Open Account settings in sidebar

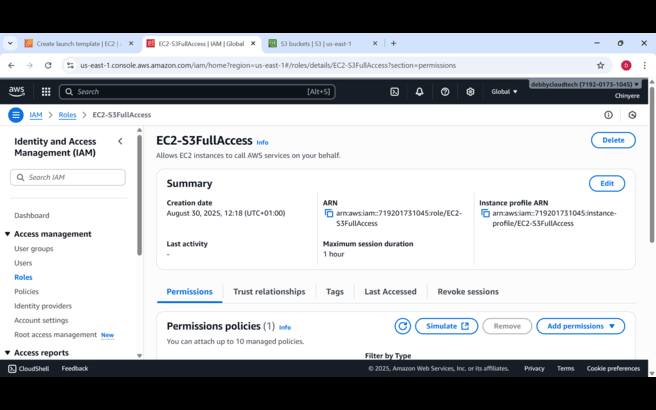click(x=41, y=320)
